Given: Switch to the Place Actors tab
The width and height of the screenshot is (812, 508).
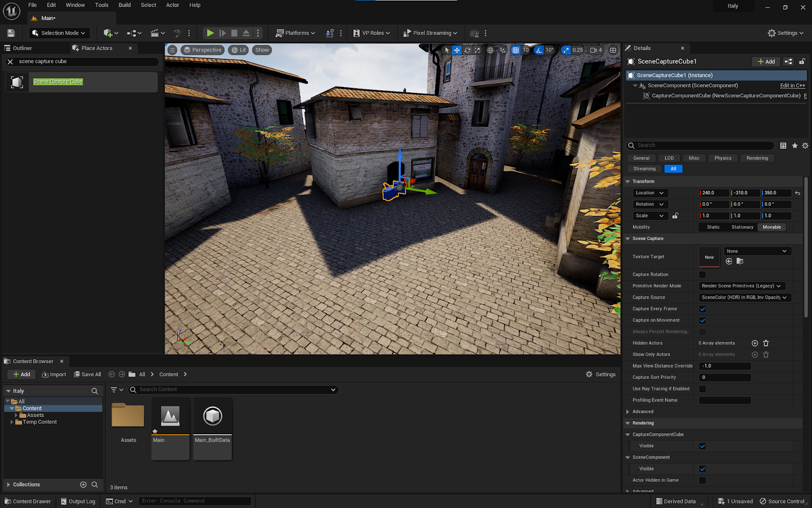Looking at the screenshot, I should 96,48.
